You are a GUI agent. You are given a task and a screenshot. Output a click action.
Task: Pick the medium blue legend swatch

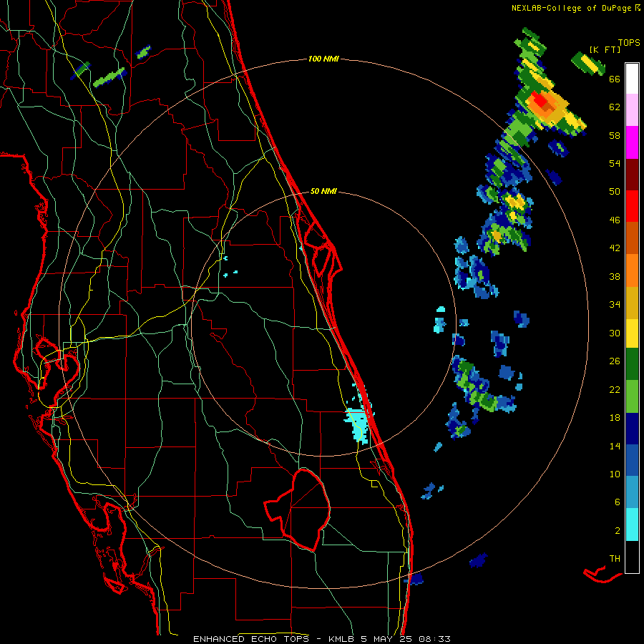point(632,460)
